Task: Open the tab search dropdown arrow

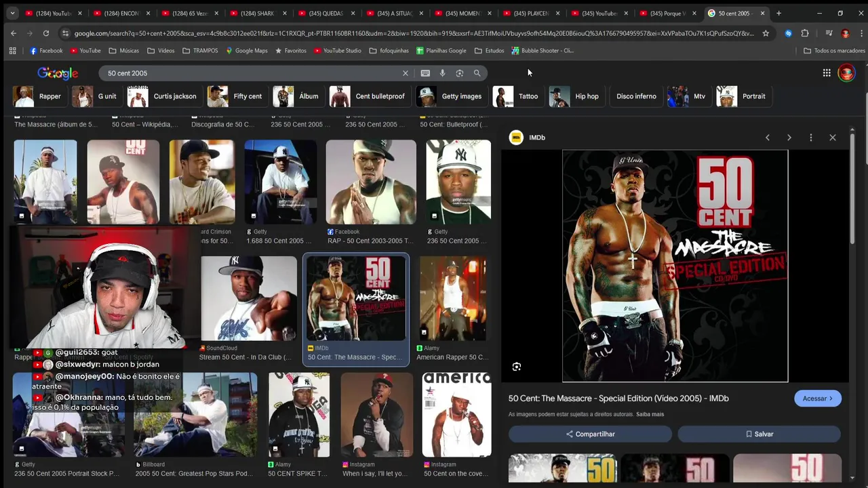Action: 12,13
